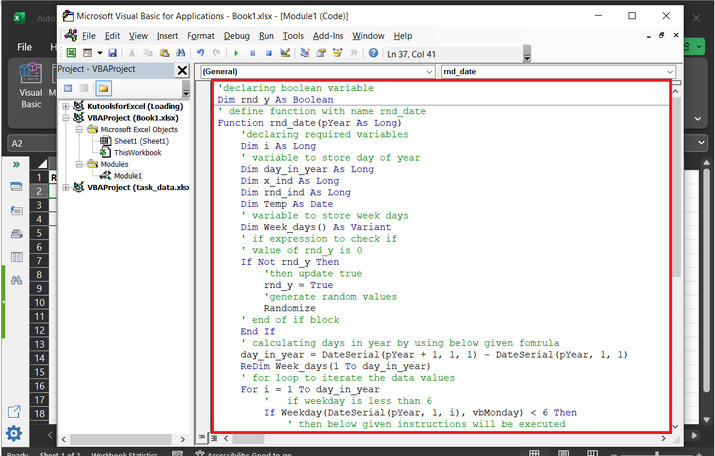This screenshot has width=715, height=456.
Task: Open Properties Window toolbar icon
Action: (321, 53)
